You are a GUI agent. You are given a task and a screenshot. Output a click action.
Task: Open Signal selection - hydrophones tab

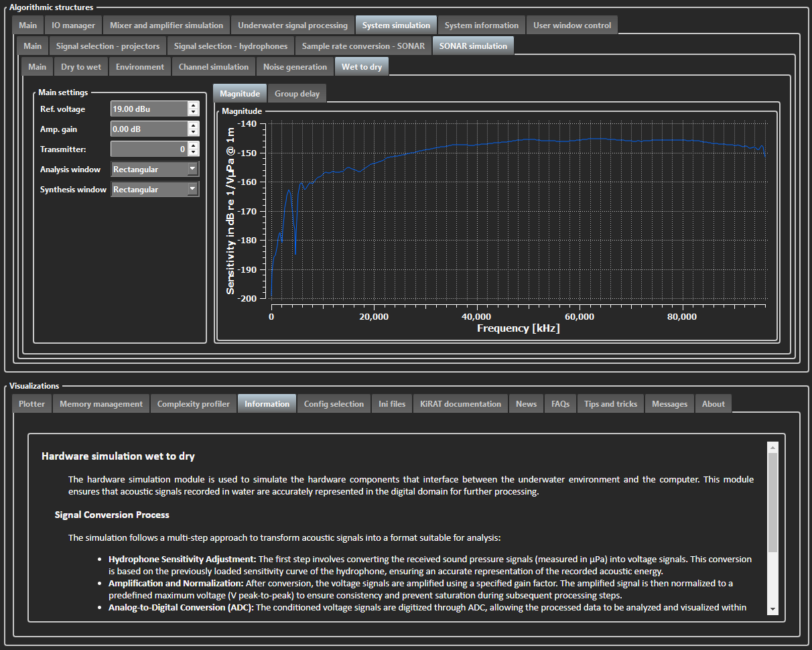pyautogui.click(x=230, y=46)
